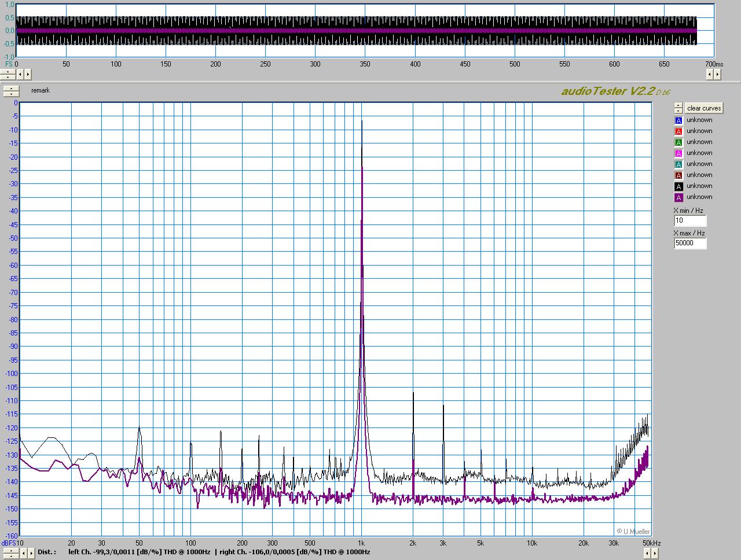Select the purple curve slot swatch

[x=678, y=197]
